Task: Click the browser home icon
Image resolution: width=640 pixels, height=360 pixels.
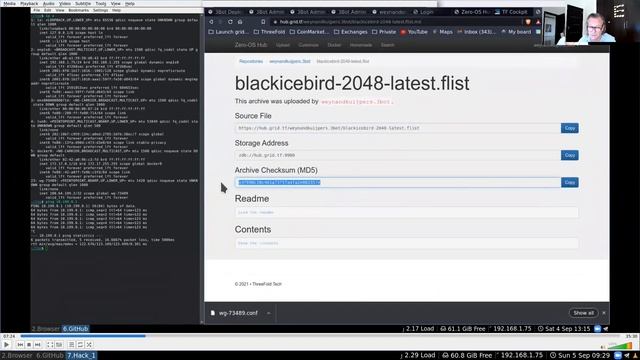Action: click(240, 22)
